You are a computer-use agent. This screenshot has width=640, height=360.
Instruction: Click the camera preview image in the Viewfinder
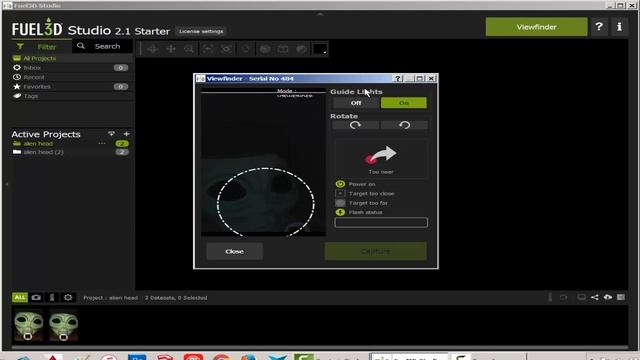[x=263, y=162]
